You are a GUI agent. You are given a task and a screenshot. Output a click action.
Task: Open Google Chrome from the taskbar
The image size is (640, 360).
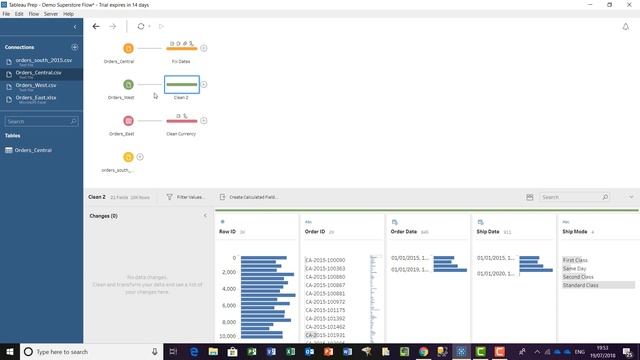point(423,351)
